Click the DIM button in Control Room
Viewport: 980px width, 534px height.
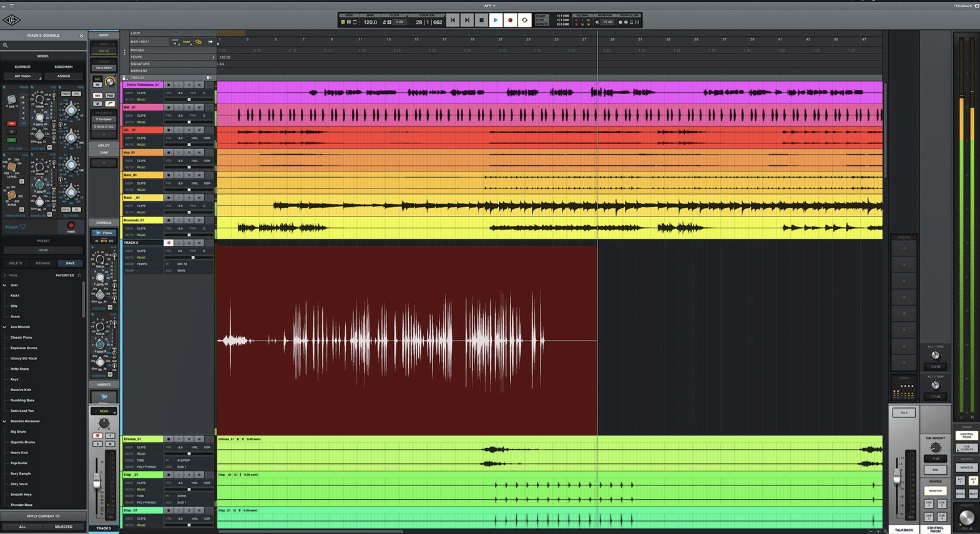[x=935, y=470]
